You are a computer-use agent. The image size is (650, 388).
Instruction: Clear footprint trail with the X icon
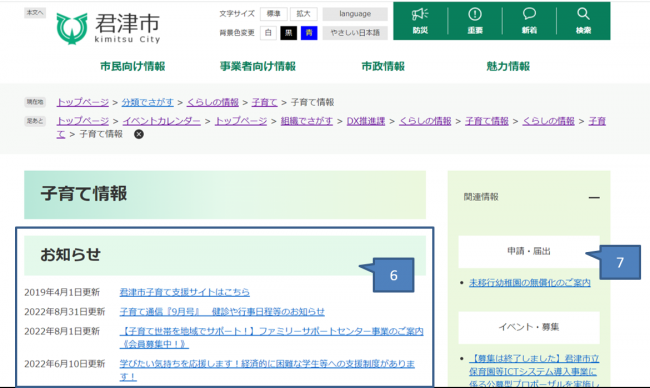139,134
